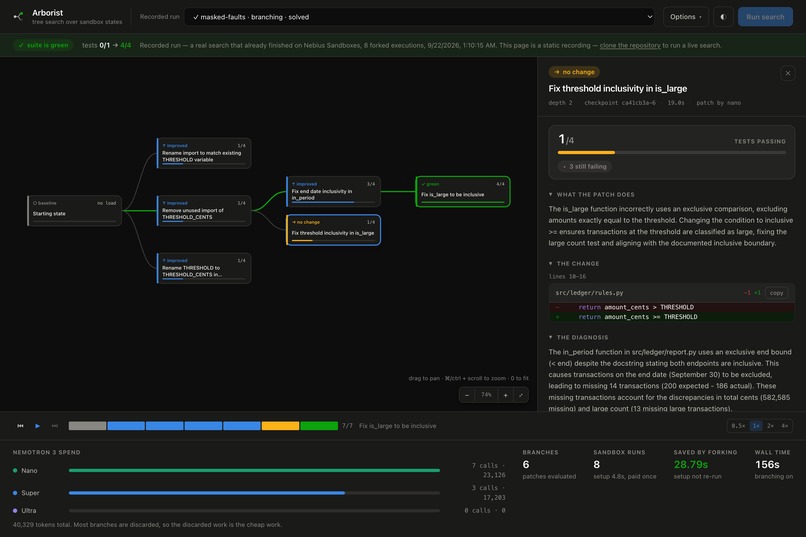The width and height of the screenshot is (806, 537).
Task: Collapse the WHAT THE PATCH DOES section
Action: coord(592,194)
